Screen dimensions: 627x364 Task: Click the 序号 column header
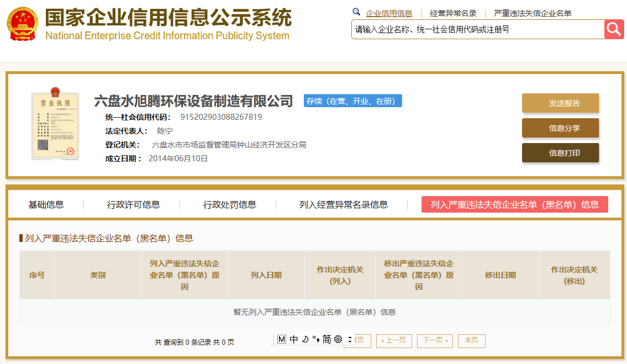(x=37, y=275)
